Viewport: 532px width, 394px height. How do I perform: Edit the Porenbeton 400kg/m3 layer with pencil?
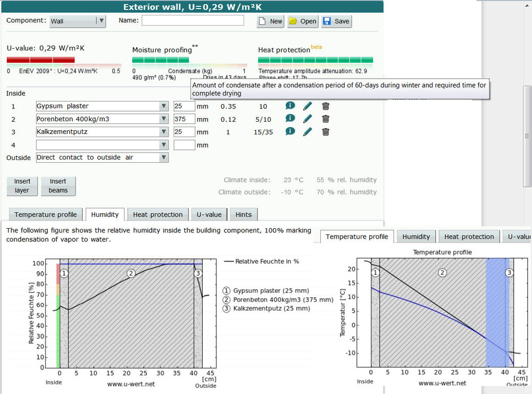pos(307,119)
